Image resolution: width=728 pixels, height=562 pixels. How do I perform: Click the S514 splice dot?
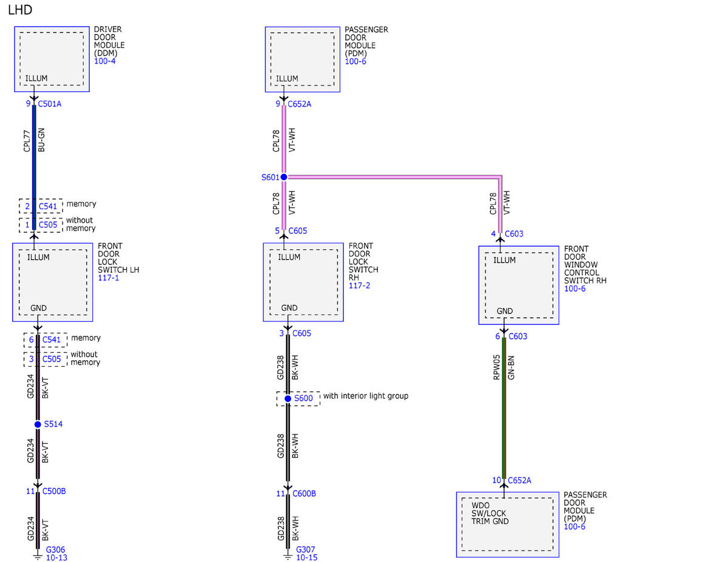[38, 424]
